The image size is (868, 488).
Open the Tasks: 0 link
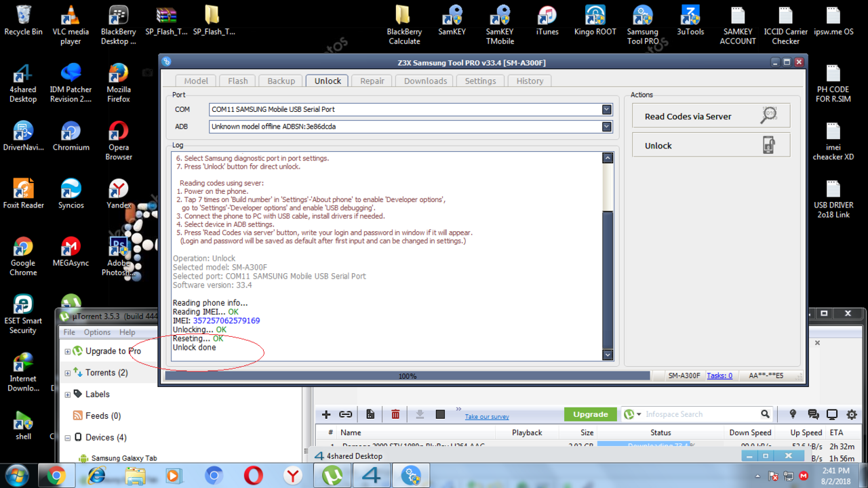point(719,375)
